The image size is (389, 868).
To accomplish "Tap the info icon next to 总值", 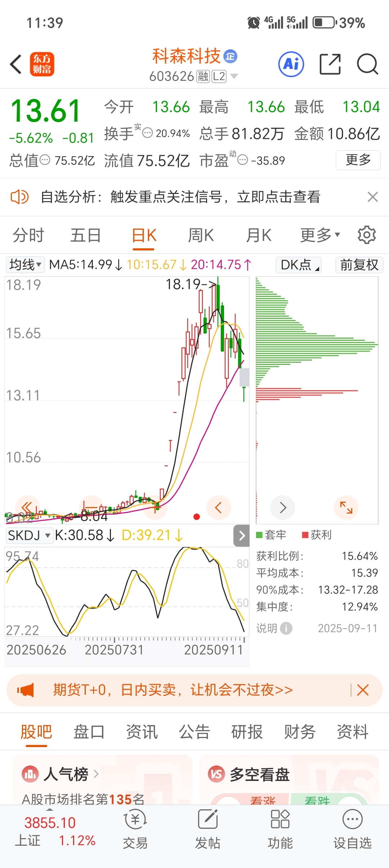I will [x=45, y=160].
